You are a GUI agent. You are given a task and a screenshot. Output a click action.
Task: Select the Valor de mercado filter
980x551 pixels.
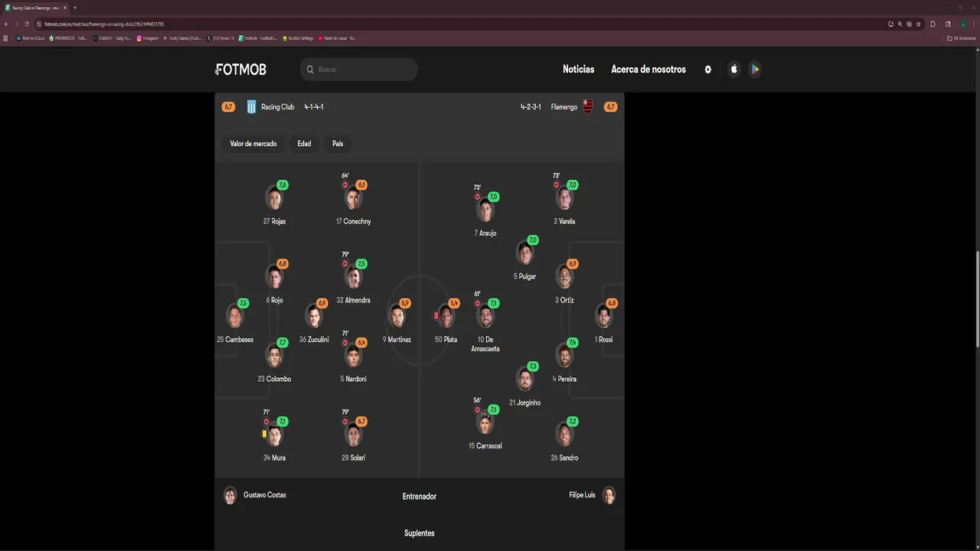(x=253, y=144)
